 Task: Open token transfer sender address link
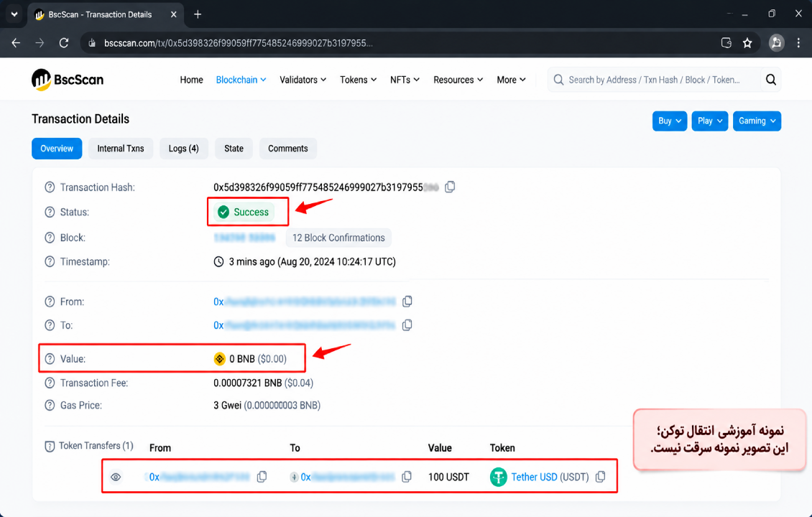click(199, 477)
